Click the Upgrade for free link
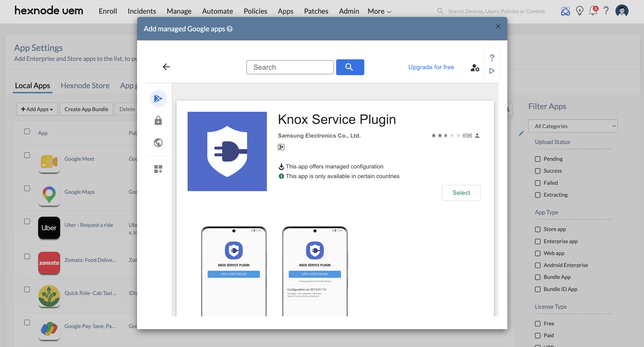The width and height of the screenshot is (644, 347). (431, 67)
